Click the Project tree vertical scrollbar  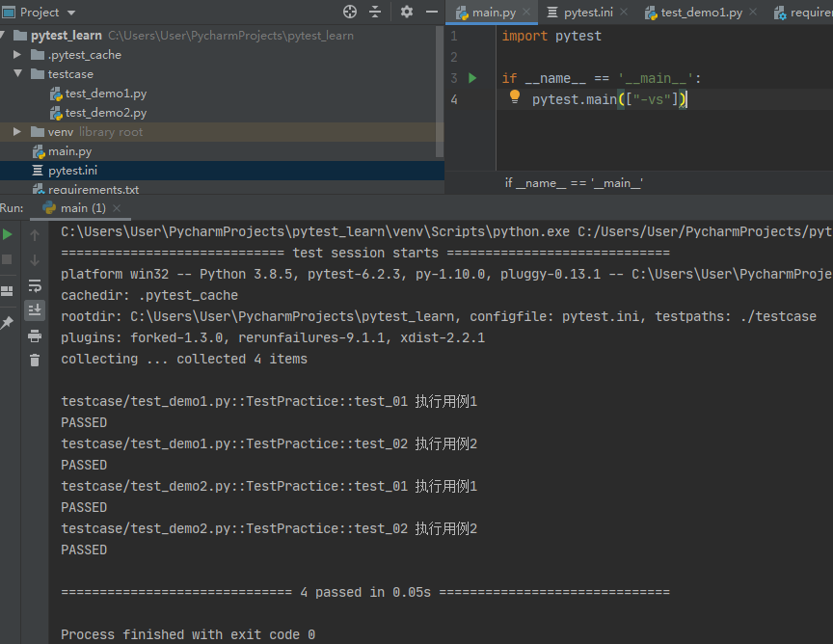(440, 92)
